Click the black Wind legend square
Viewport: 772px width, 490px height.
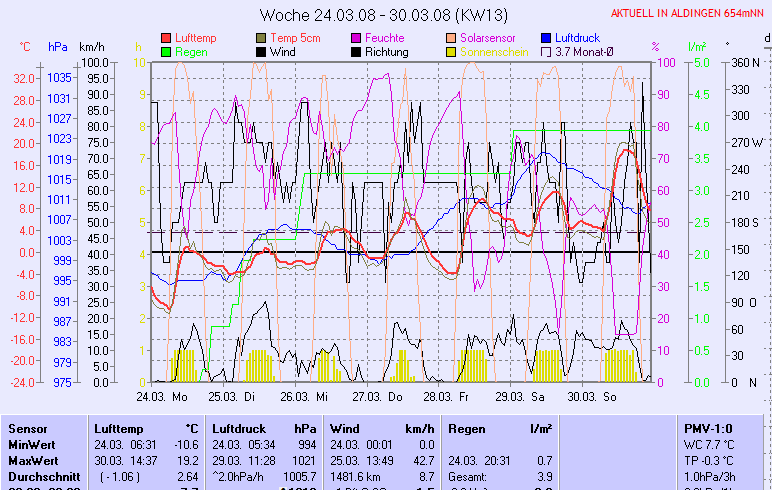point(262,51)
